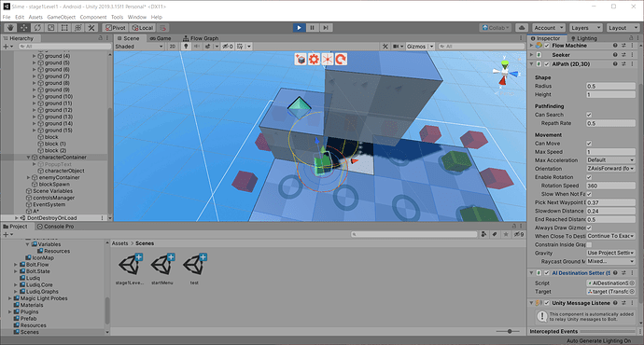Switch to the Game tab
Viewport: 644px width, 345px height.
[161, 38]
